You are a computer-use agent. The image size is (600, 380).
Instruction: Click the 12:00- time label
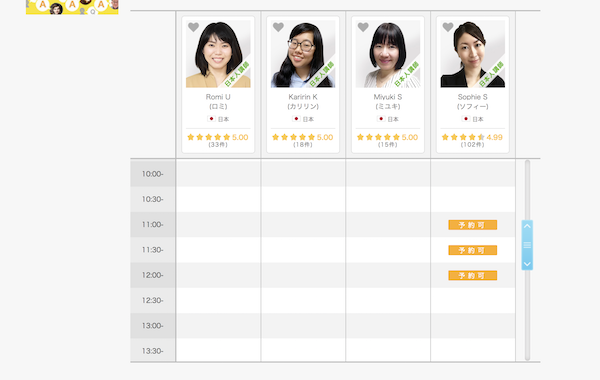153,275
